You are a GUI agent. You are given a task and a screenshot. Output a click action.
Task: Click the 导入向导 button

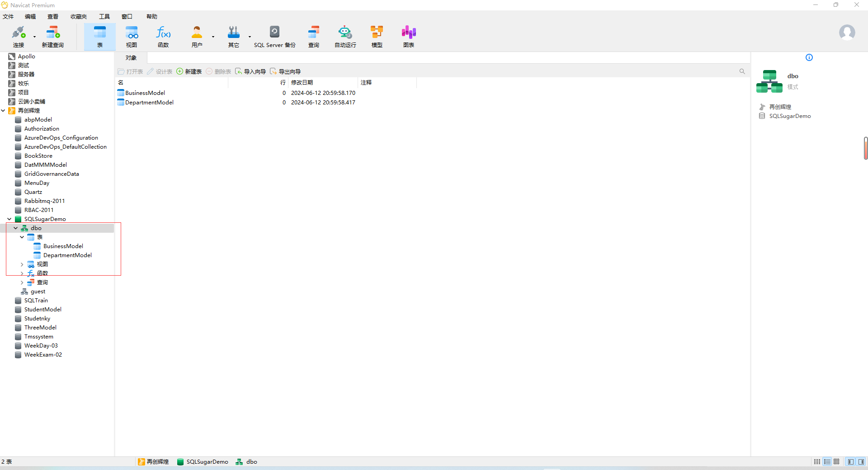point(250,71)
